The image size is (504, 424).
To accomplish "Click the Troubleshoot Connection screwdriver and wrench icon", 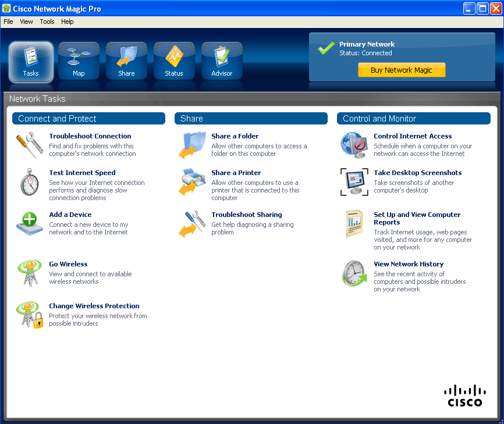I will pyautogui.click(x=30, y=145).
